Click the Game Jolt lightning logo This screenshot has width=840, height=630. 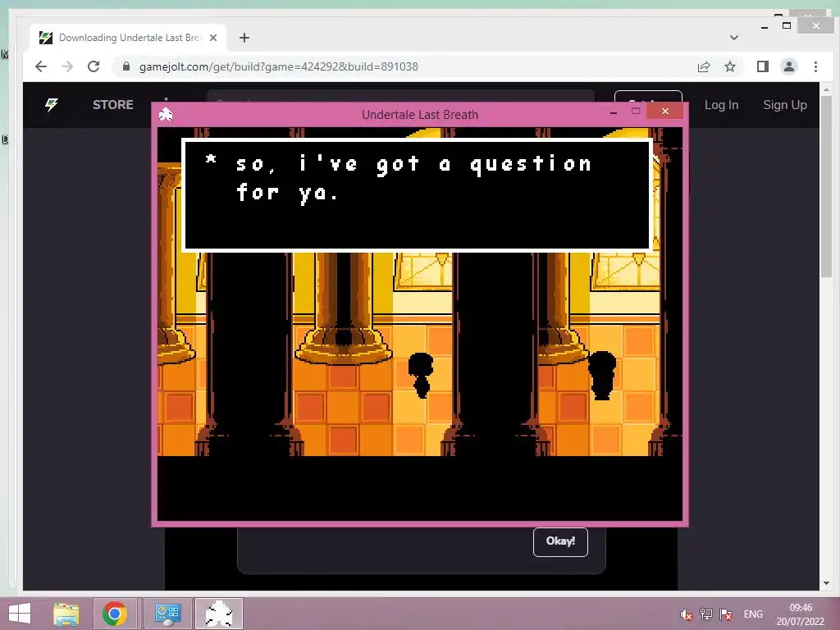52,104
